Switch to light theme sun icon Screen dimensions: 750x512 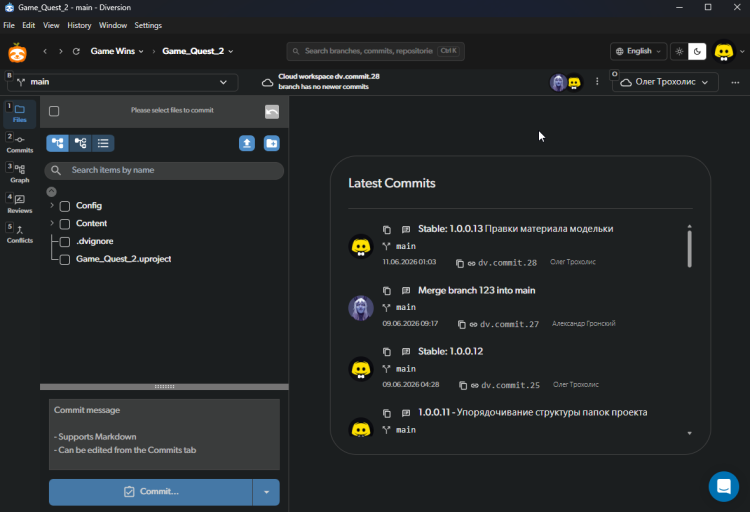tap(679, 51)
